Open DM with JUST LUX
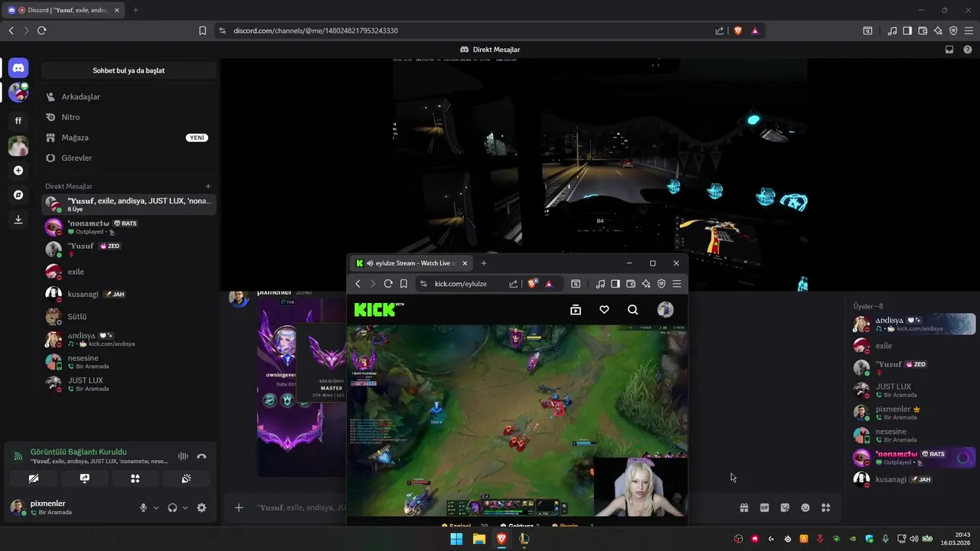 tap(129, 384)
